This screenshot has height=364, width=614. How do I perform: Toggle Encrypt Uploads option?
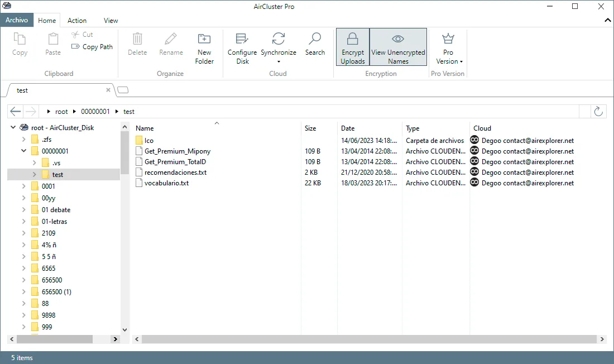[352, 47]
